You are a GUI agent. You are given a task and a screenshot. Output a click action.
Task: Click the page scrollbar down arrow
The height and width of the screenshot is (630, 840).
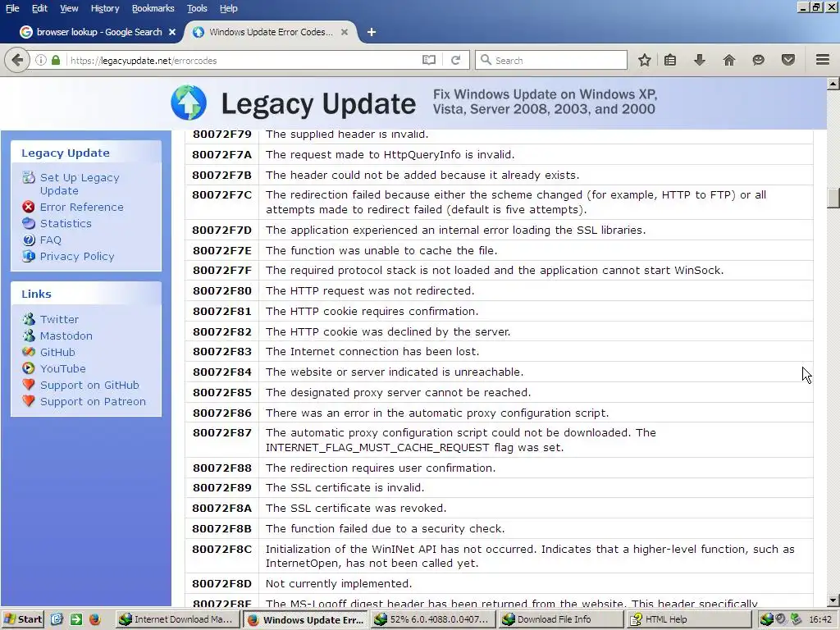(833, 600)
